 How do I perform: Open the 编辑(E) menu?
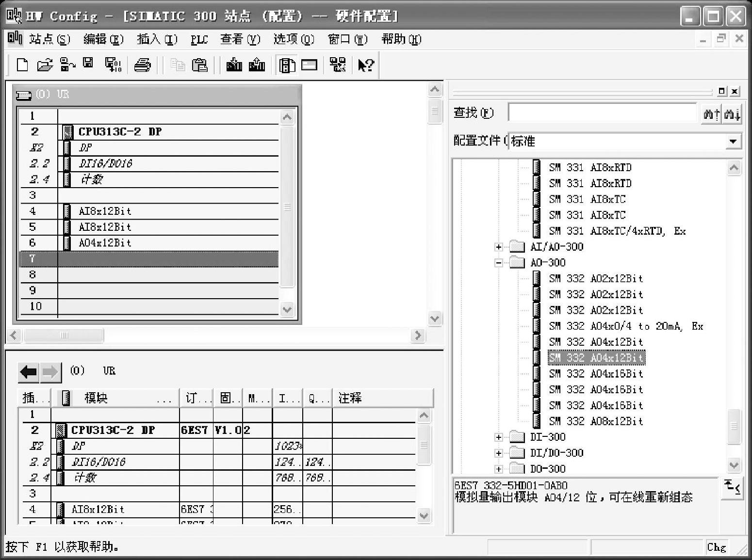103,39
